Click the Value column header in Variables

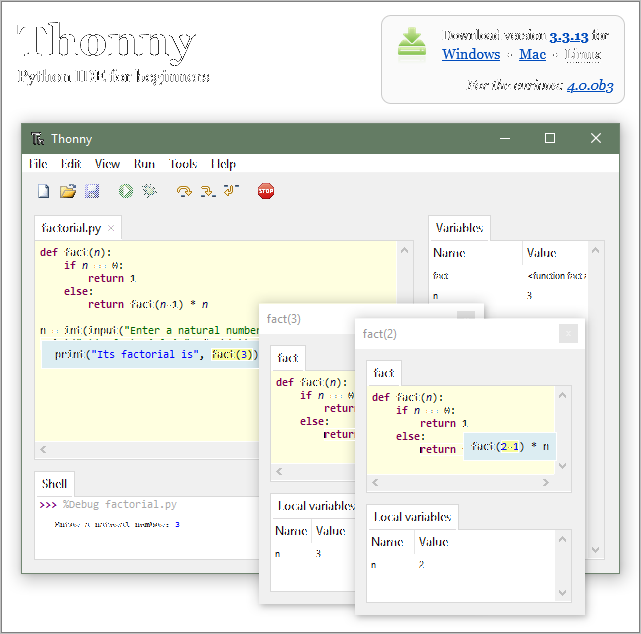point(556,253)
